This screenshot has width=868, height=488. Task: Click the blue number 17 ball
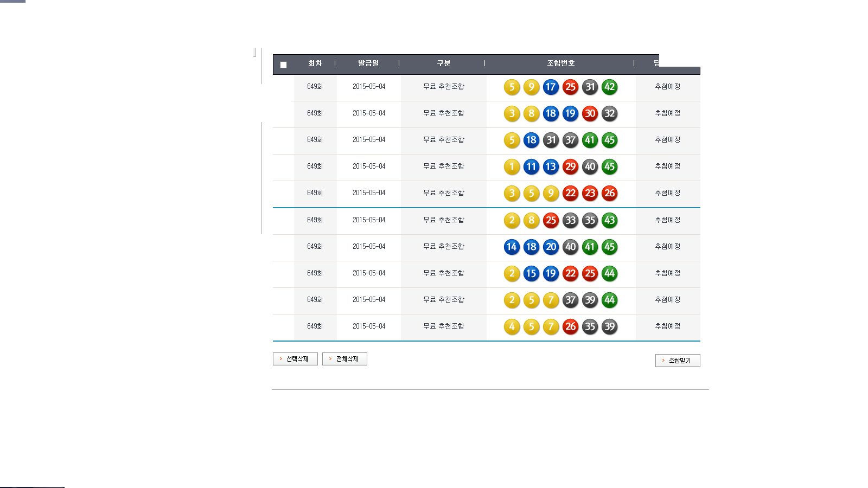pyautogui.click(x=551, y=87)
